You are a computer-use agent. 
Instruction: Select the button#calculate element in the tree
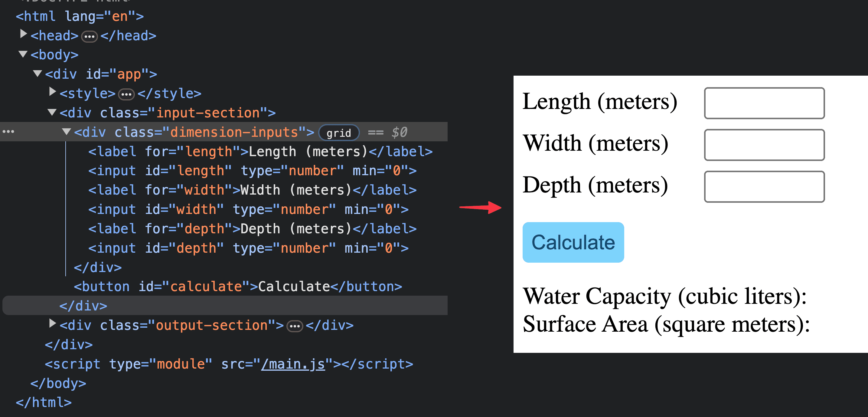(236, 286)
